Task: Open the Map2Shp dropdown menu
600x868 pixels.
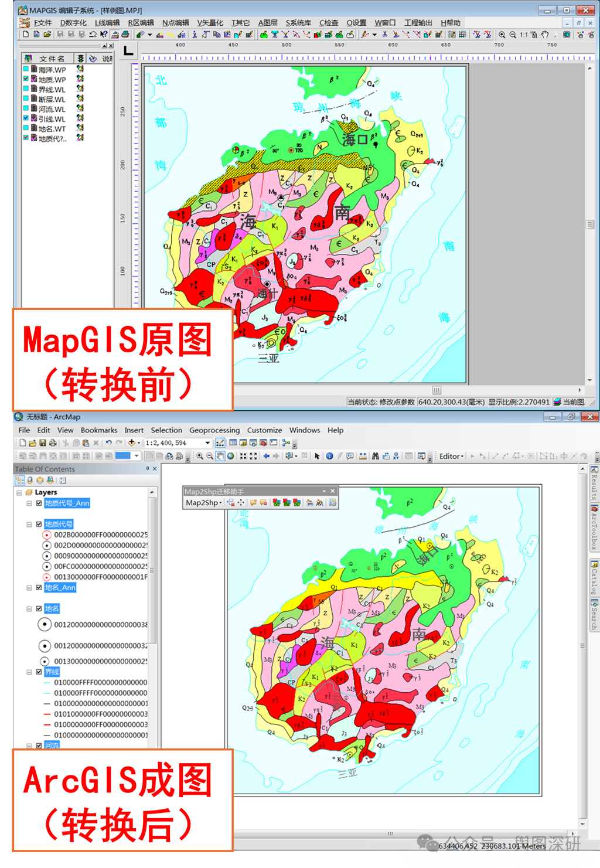Action: click(204, 503)
